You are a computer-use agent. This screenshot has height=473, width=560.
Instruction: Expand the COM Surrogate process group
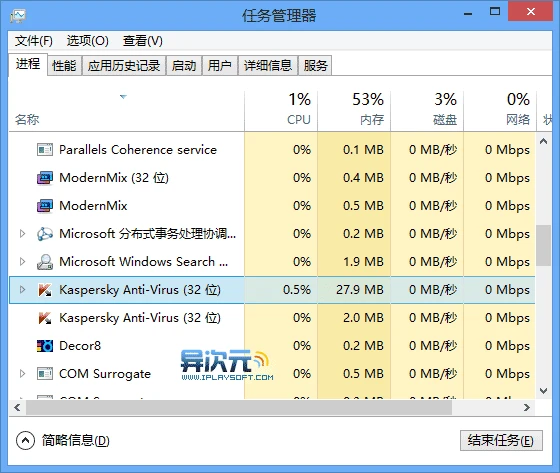click(22, 374)
